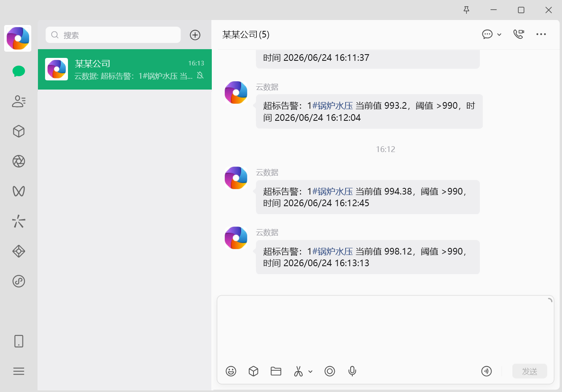Send a file via folder icon

[276, 371]
